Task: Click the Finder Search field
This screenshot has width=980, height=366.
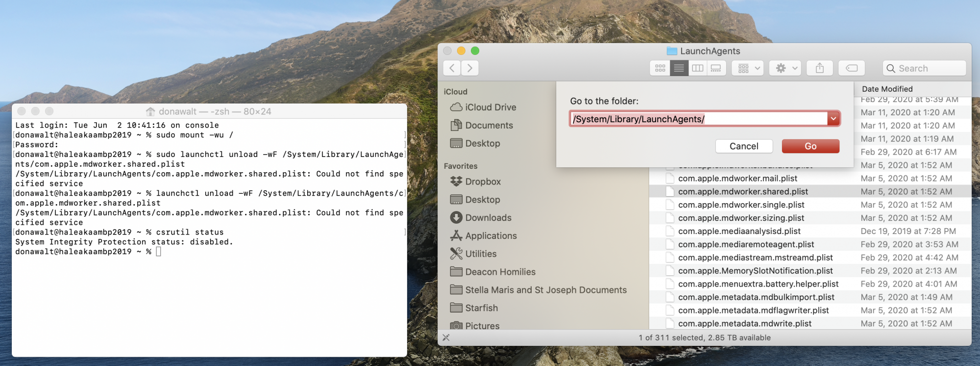Action: point(924,68)
